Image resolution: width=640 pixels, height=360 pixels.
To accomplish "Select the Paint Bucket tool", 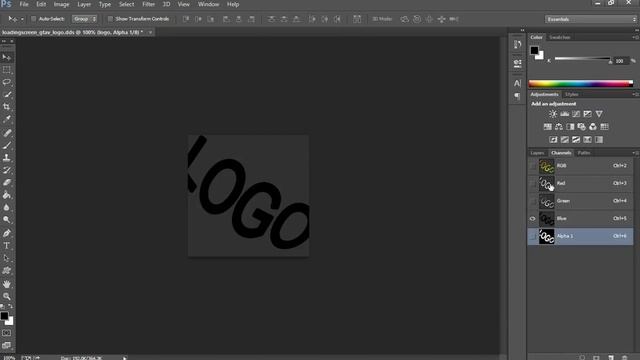I will (x=7, y=195).
